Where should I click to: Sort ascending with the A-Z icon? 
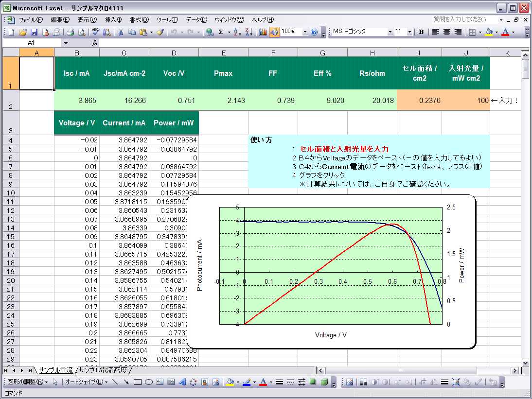coord(237,32)
